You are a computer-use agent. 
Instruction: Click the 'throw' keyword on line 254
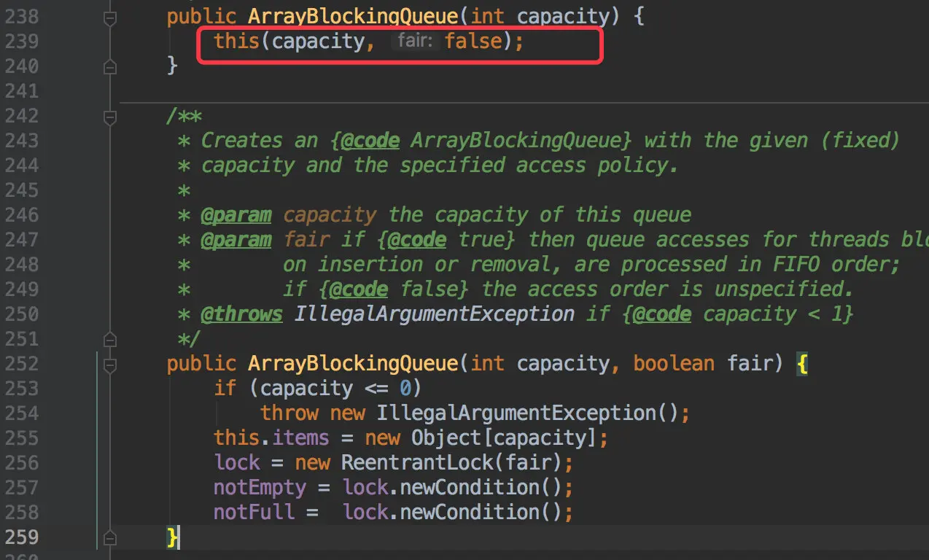coord(289,413)
